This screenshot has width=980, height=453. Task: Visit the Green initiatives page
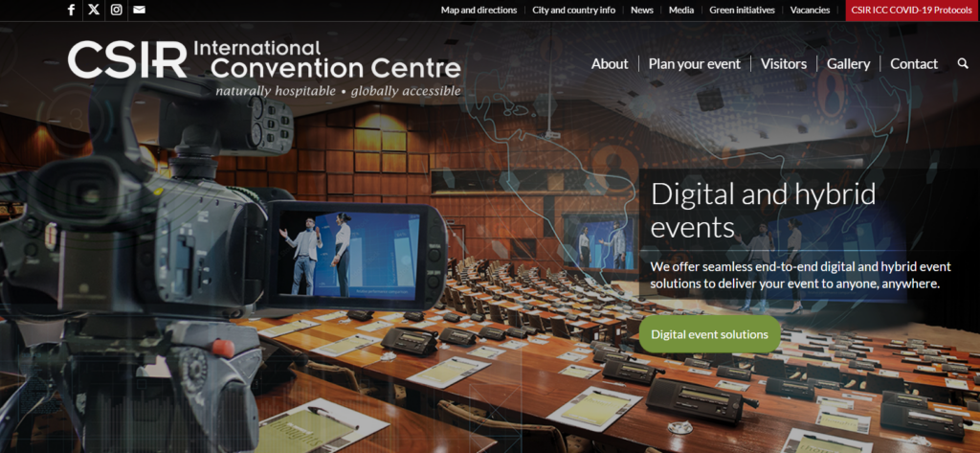[743, 10]
